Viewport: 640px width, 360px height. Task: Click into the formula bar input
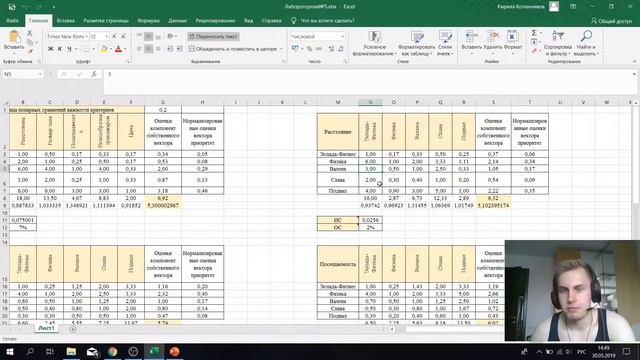367,82
